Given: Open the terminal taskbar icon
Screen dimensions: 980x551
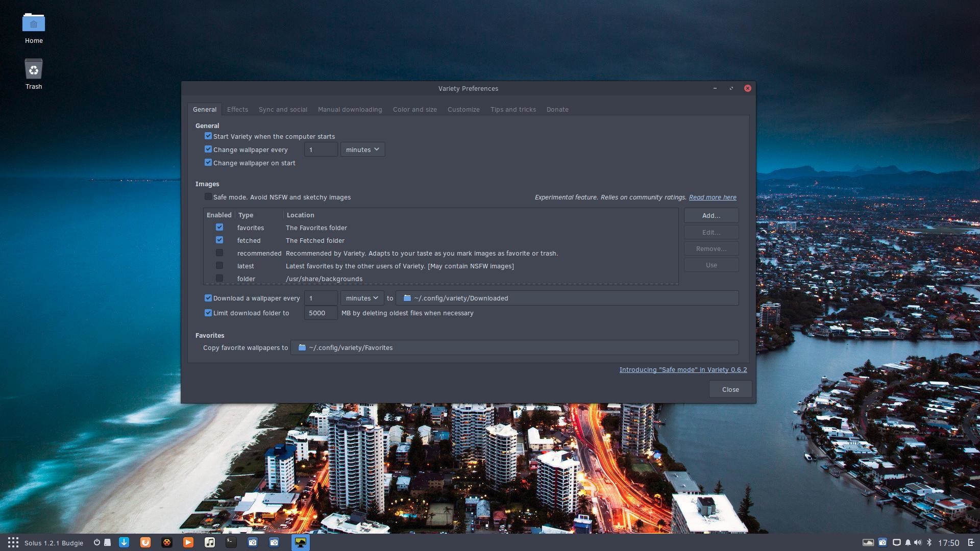Looking at the screenshot, I should (231, 542).
